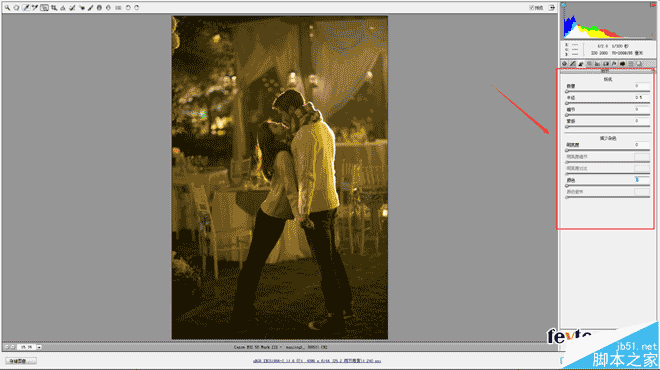660x370 pixels.
Task: Switch to the Tone Curve tab
Action: 573,64
